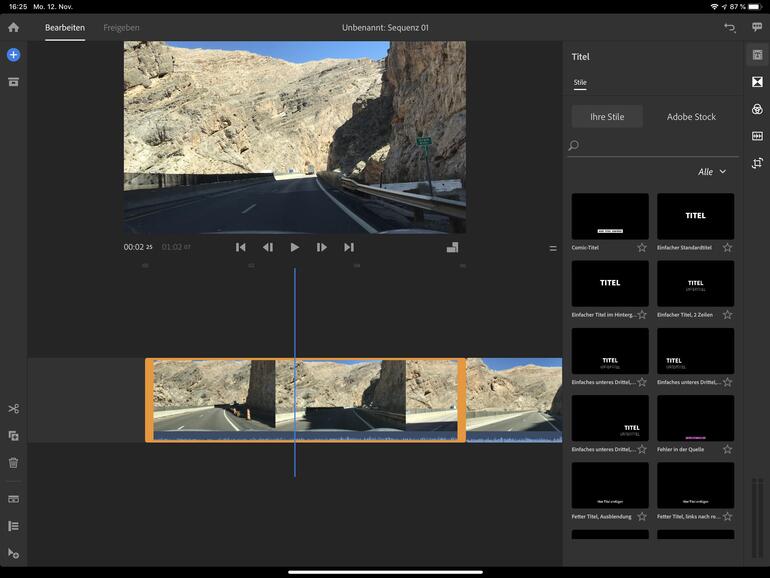This screenshot has height=578, width=770.
Task: Choose the Adobe Stock button
Action: 691,117
